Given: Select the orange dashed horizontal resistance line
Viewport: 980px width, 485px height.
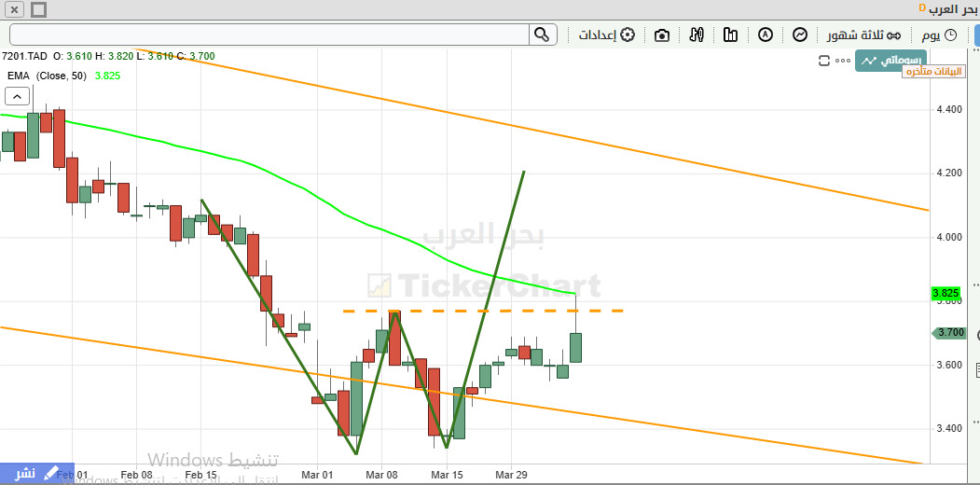Looking at the screenshot, I should (559, 311).
